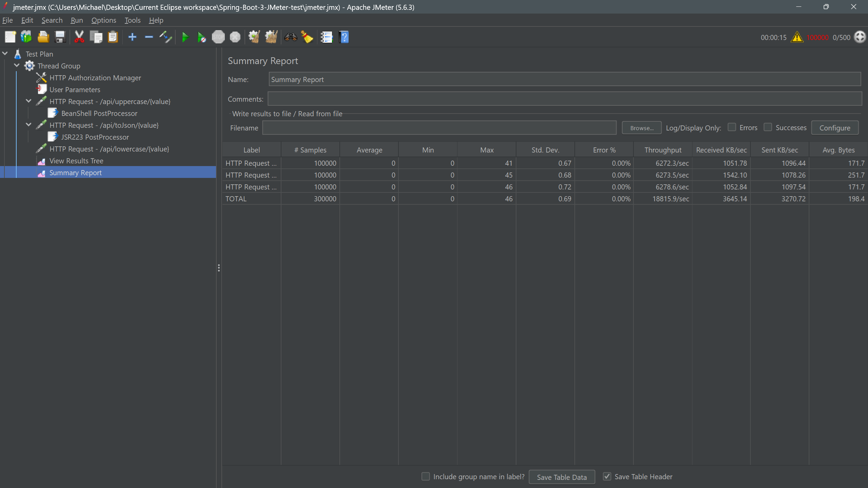This screenshot has height=488, width=868.
Task: Click the 18815.9/sec throughput cell
Action: 663,199
